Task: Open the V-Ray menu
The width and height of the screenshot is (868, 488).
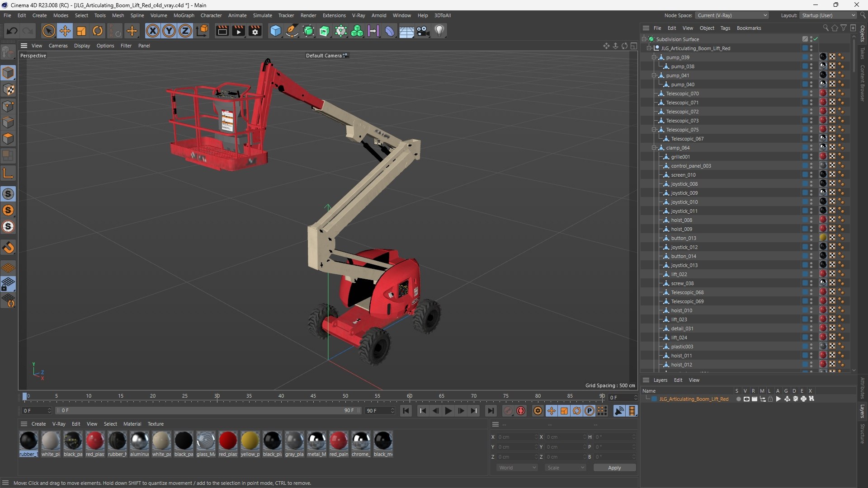Action: (359, 15)
